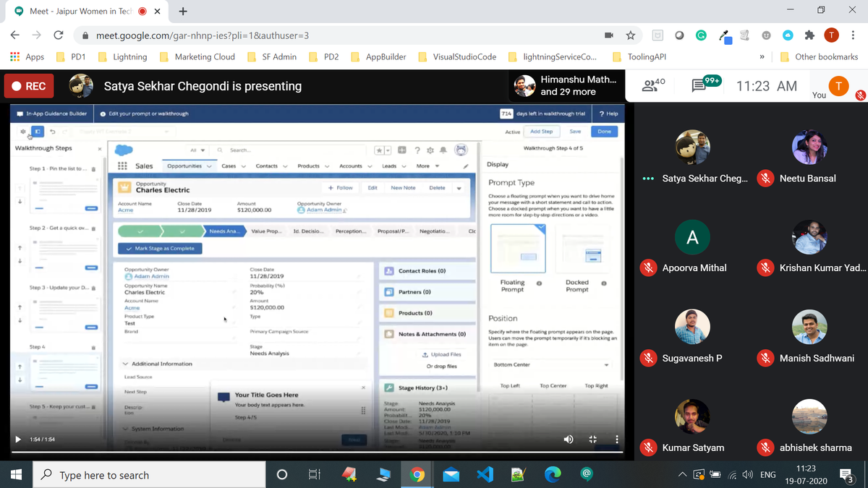Open the Salesforce setup gear icon

click(x=430, y=150)
